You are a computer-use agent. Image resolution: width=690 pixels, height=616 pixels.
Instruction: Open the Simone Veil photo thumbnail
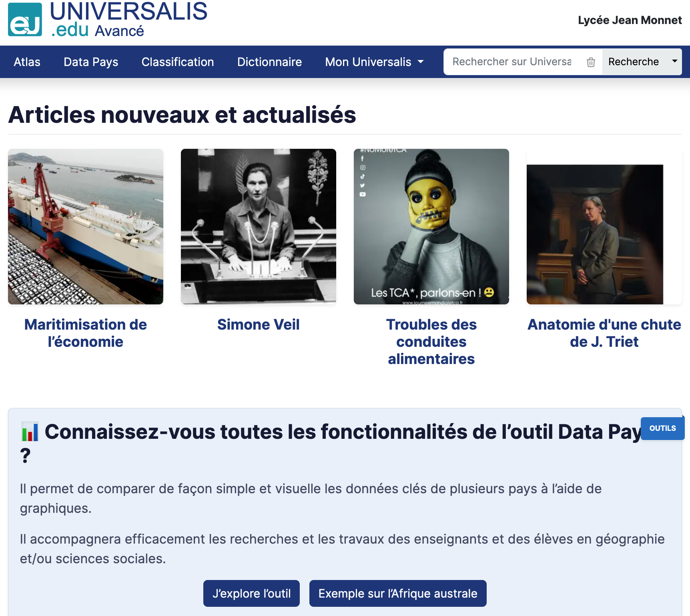259,226
